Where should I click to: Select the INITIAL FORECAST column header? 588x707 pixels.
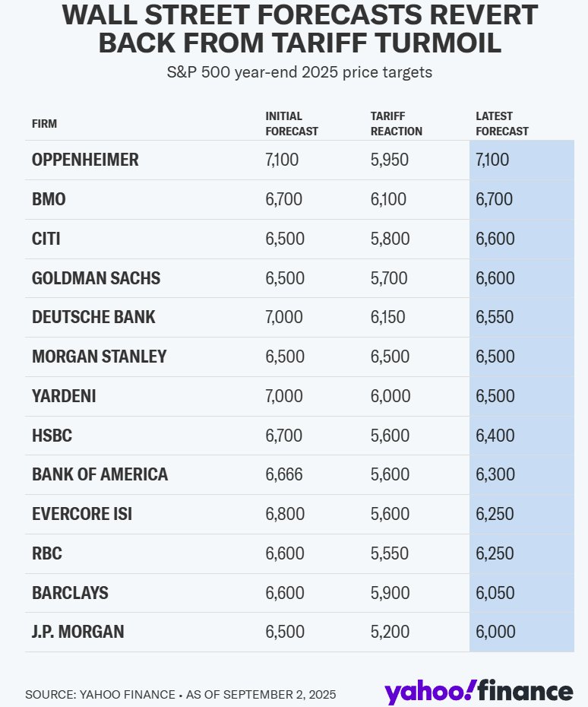click(291, 124)
